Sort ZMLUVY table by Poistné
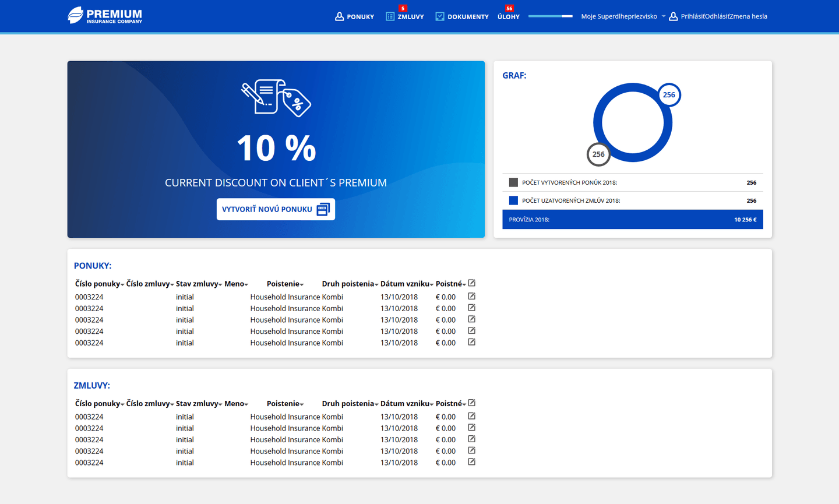Screen dimensions: 839x504 click(x=451, y=404)
